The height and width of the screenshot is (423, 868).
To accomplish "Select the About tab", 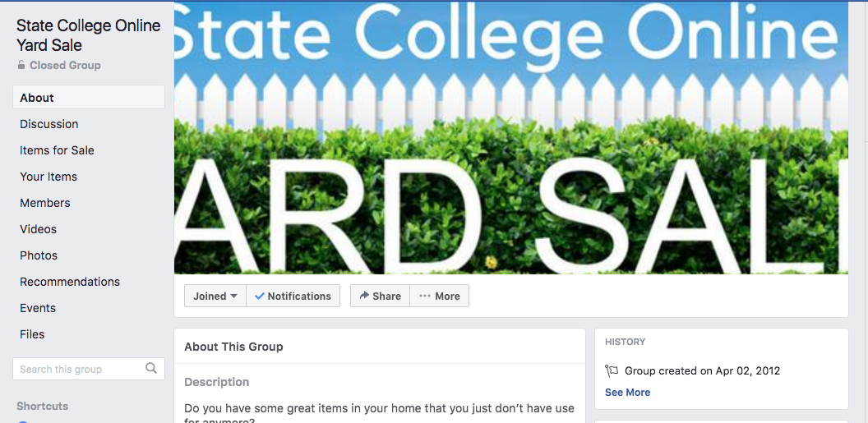I will click(x=89, y=97).
